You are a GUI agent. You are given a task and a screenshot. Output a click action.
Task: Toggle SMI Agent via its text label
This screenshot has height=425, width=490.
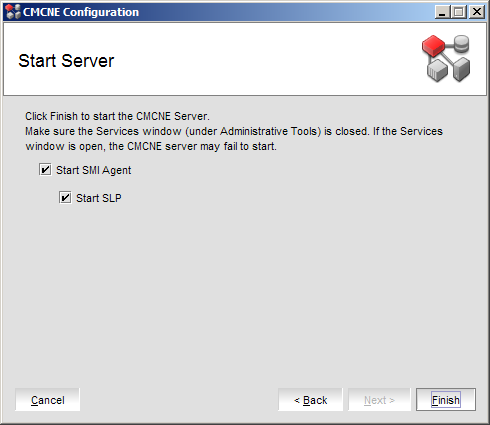94,170
